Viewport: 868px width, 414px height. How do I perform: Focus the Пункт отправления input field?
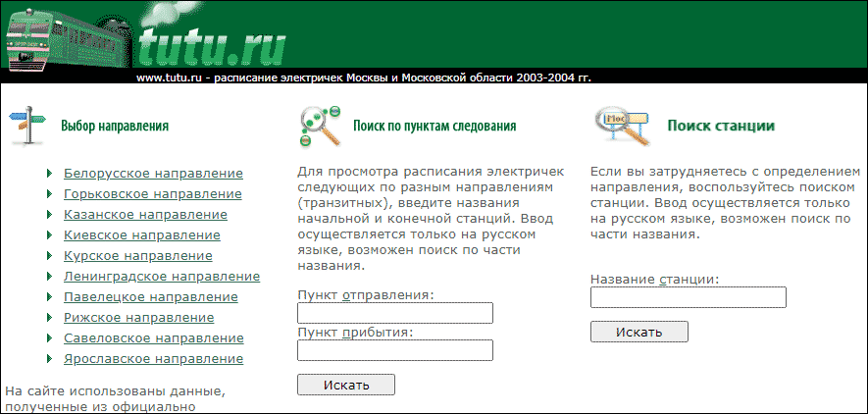[x=395, y=313]
